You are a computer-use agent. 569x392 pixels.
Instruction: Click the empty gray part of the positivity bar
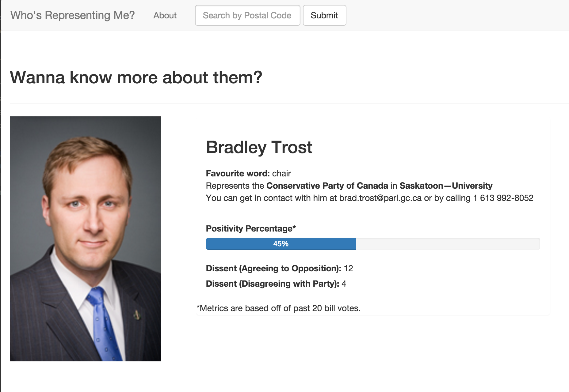tap(448, 244)
